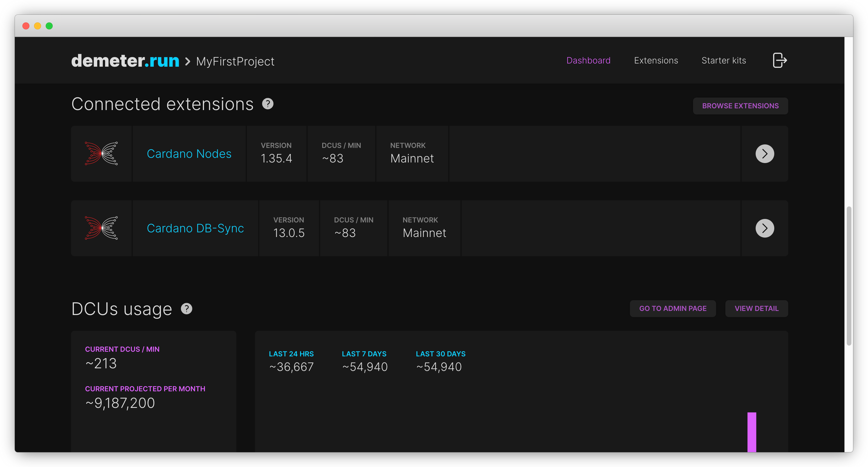Open the Starter kits page
The height and width of the screenshot is (467, 868).
coord(723,60)
